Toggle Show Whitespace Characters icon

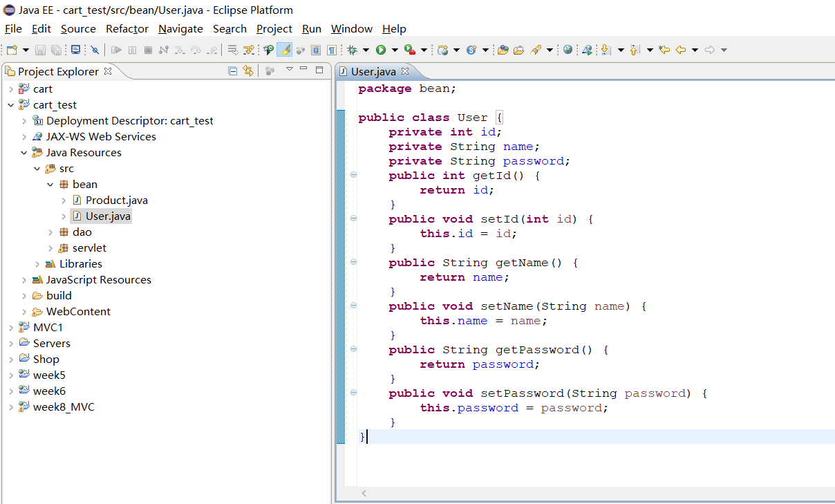click(x=332, y=50)
